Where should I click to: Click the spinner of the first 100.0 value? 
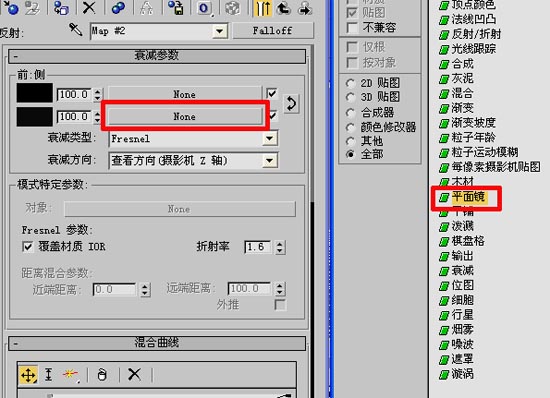pyautogui.click(x=98, y=94)
